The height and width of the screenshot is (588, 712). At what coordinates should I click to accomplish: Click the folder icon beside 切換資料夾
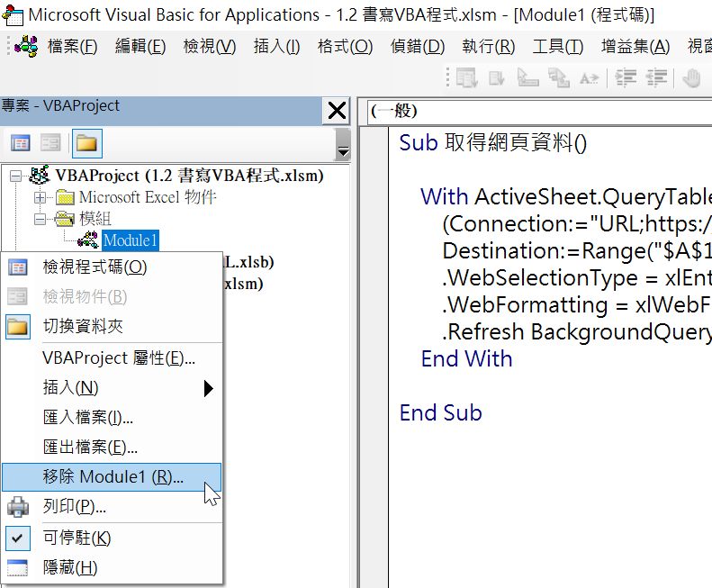18,327
